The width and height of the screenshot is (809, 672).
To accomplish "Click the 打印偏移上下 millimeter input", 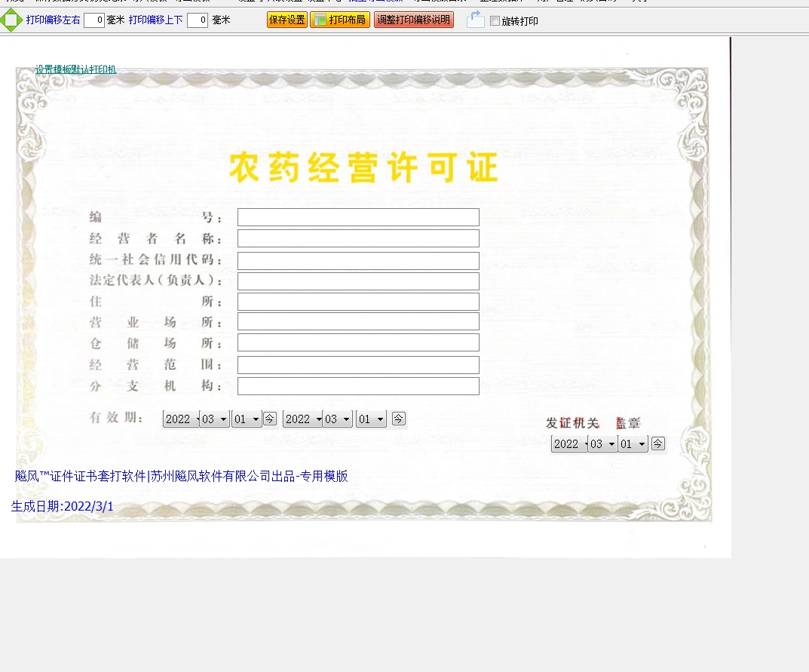I will tap(198, 20).
